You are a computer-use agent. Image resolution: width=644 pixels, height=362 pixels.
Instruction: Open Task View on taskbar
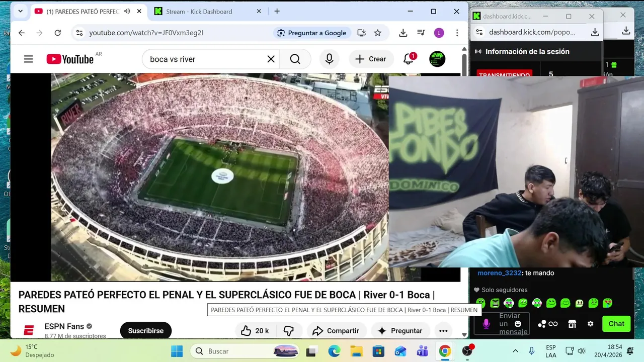[x=311, y=351]
